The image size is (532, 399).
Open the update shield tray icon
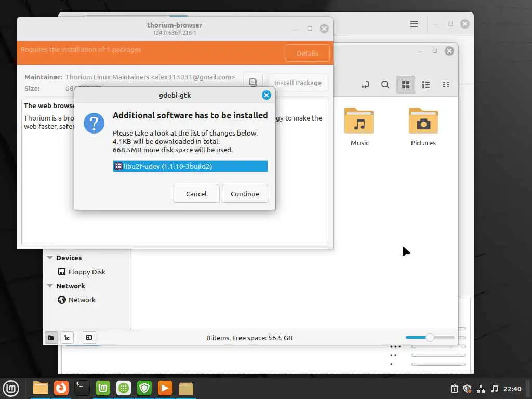[468, 389]
